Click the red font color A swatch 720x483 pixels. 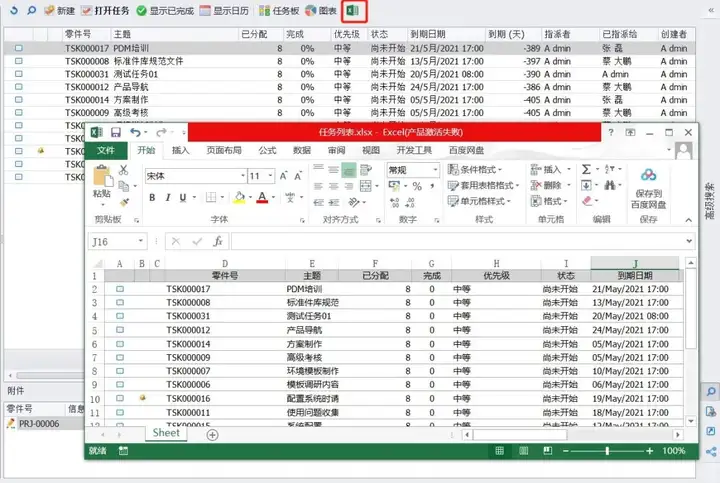coord(262,197)
